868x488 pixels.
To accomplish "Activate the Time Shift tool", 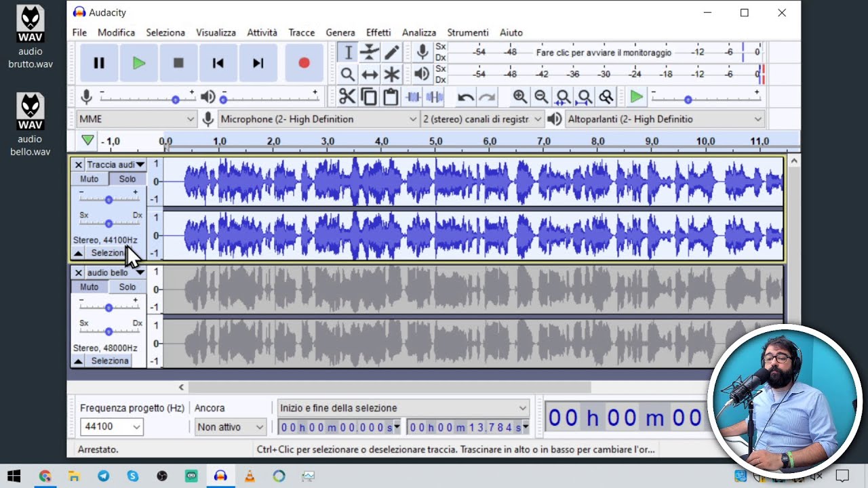I will click(370, 74).
